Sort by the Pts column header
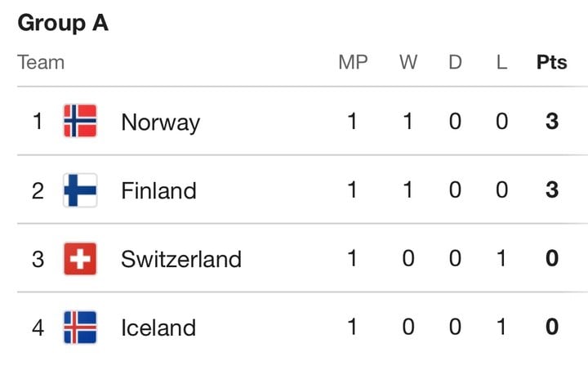588x379 pixels. [551, 62]
